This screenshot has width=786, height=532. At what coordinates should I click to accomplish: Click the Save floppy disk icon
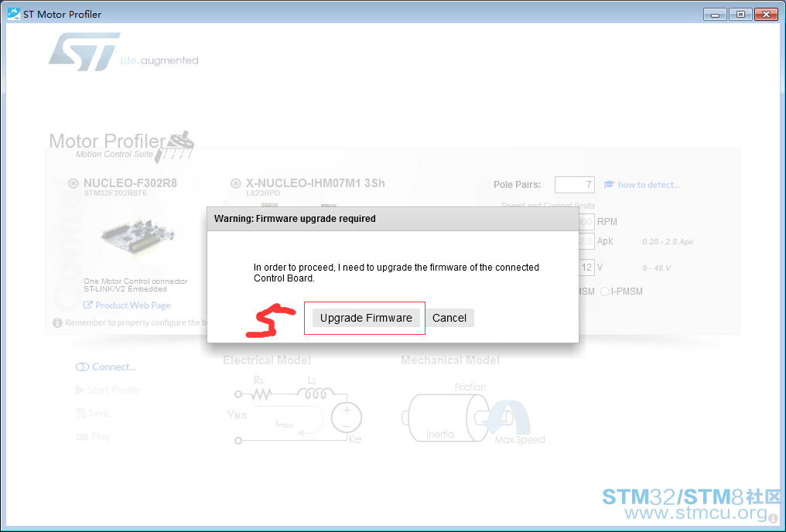click(x=80, y=413)
